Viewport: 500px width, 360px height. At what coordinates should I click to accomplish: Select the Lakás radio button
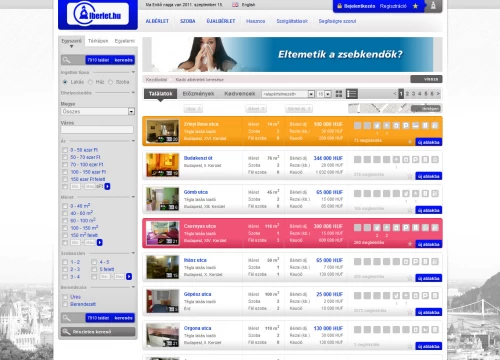65,82
